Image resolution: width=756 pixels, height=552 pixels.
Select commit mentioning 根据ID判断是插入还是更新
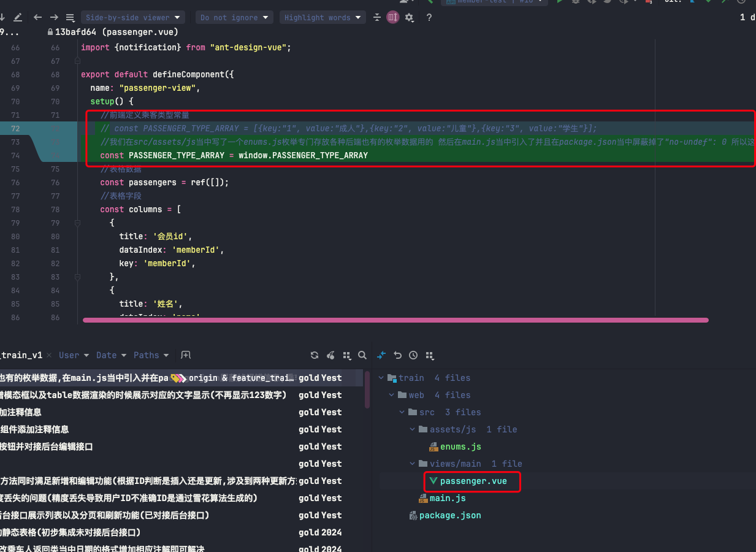(x=181, y=481)
